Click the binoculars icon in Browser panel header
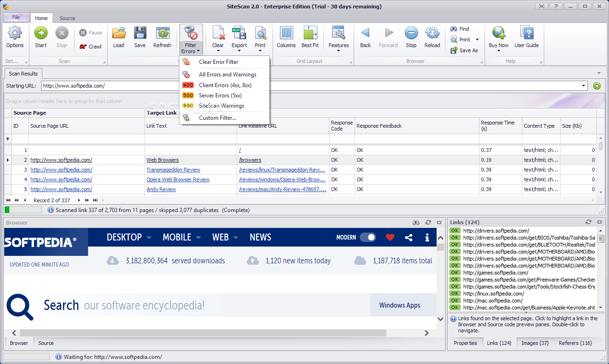The width and height of the screenshot is (609, 364). pos(416,223)
